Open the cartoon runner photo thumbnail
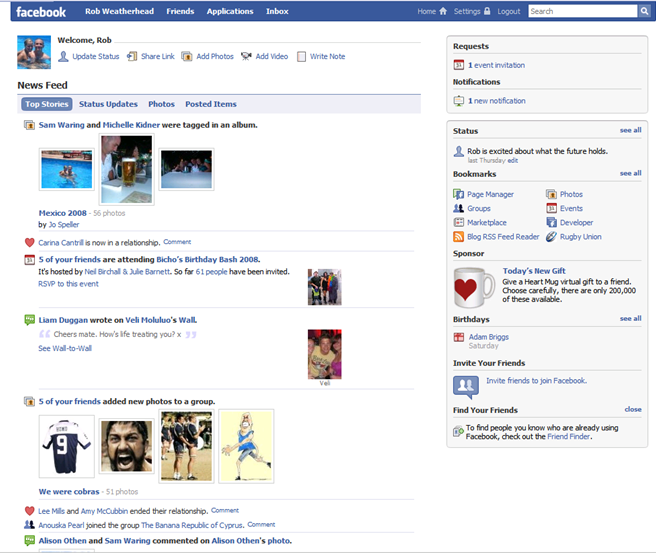Image resolution: width=656 pixels, height=553 pixels. click(246, 446)
